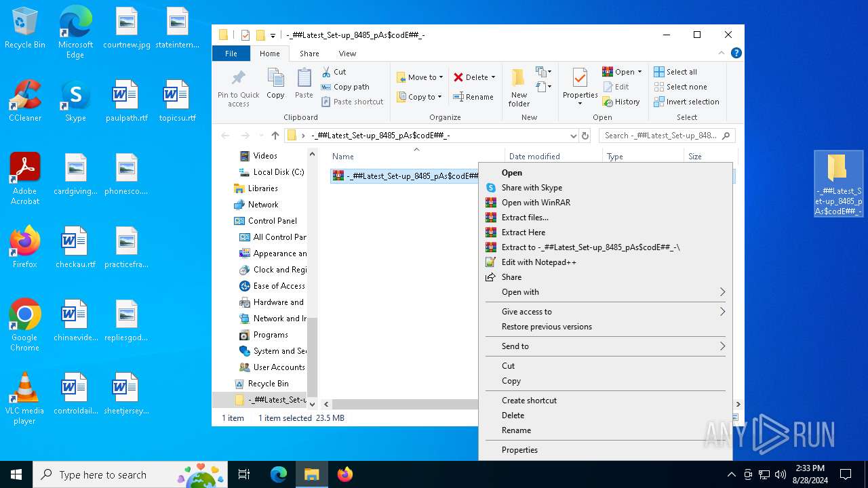Screen dimensions: 868x488
Task: Collapse the ribbon with the chevron
Action: click(722, 53)
